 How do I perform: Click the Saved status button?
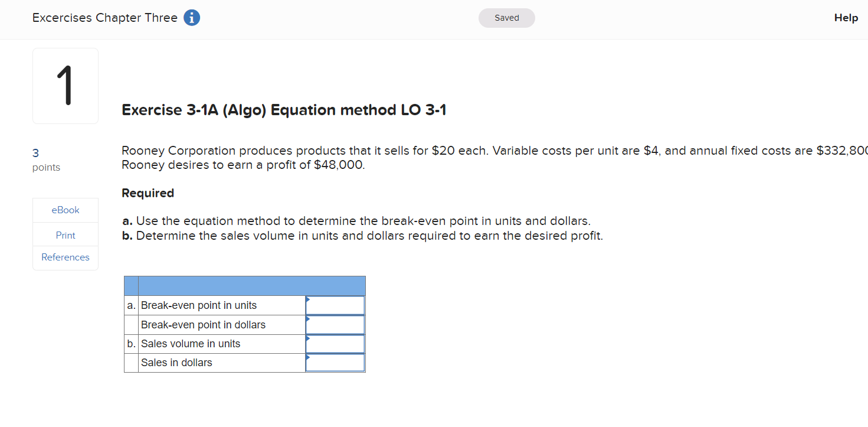(506, 18)
